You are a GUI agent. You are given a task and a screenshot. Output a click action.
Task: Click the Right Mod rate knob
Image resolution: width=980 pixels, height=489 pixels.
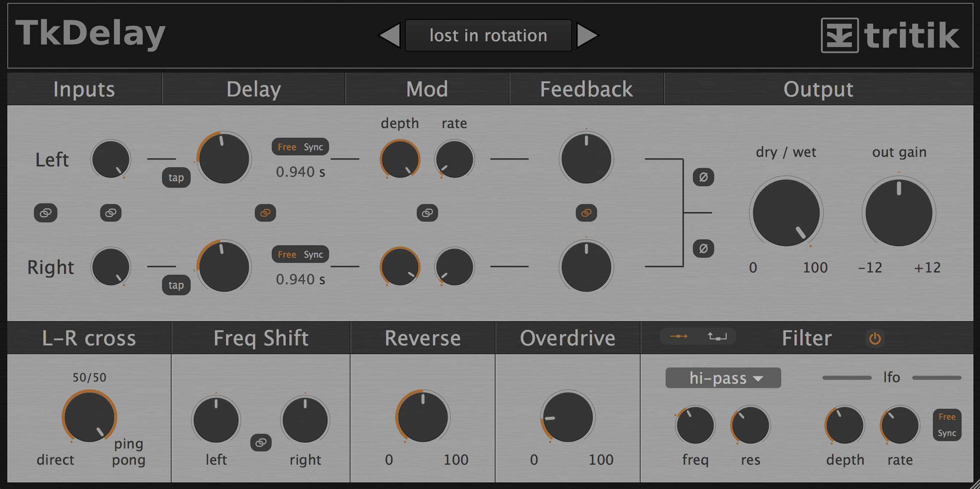(455, 266)
